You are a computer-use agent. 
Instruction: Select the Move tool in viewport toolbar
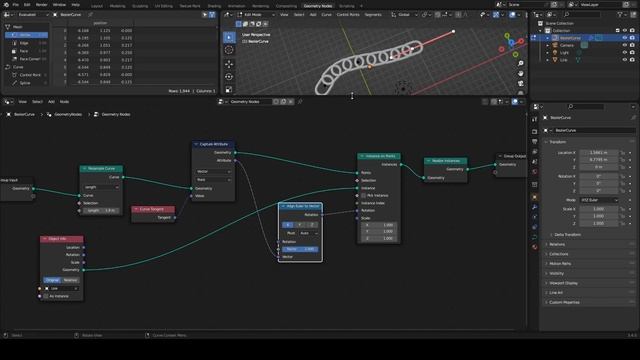coord(229,64)
